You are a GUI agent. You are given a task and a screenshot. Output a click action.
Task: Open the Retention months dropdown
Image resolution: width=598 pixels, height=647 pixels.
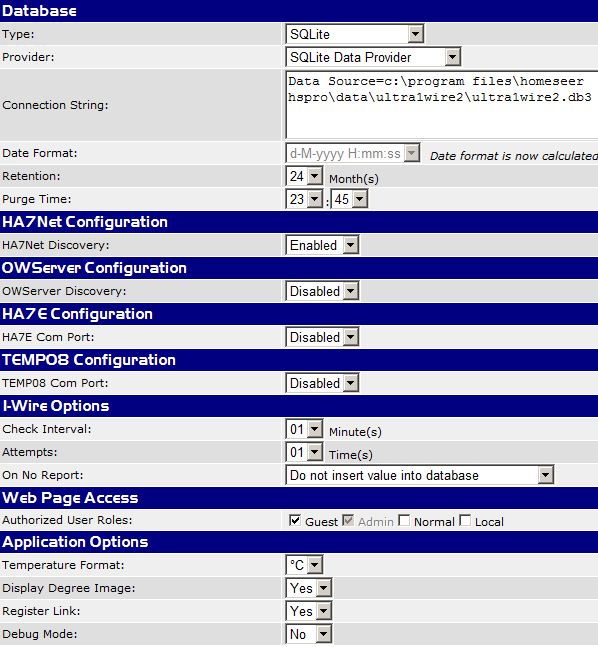click(304, 176)
